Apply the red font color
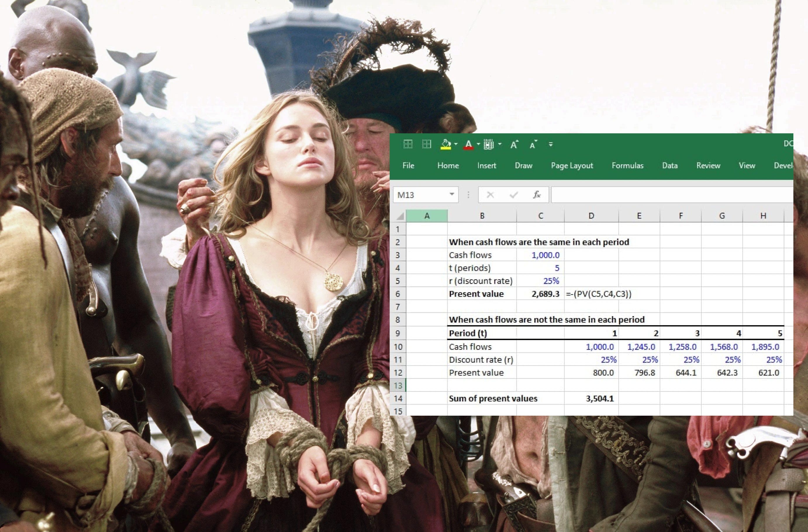Image resolution: width=808 pixels, height=532 pixels. 469,144
